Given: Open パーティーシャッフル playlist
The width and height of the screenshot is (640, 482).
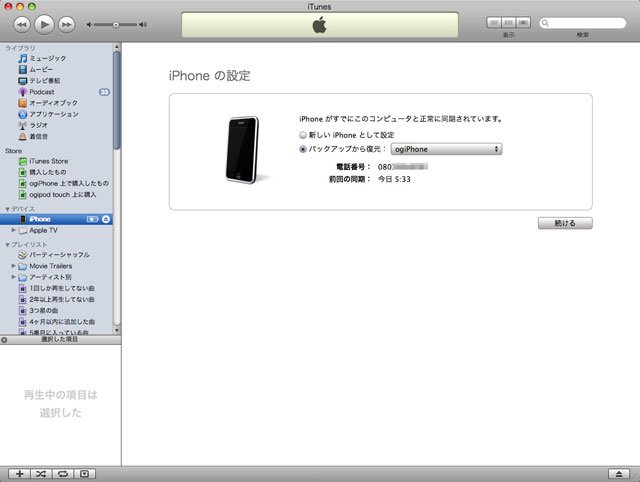Looking at the screenshot, I should 56,255.
